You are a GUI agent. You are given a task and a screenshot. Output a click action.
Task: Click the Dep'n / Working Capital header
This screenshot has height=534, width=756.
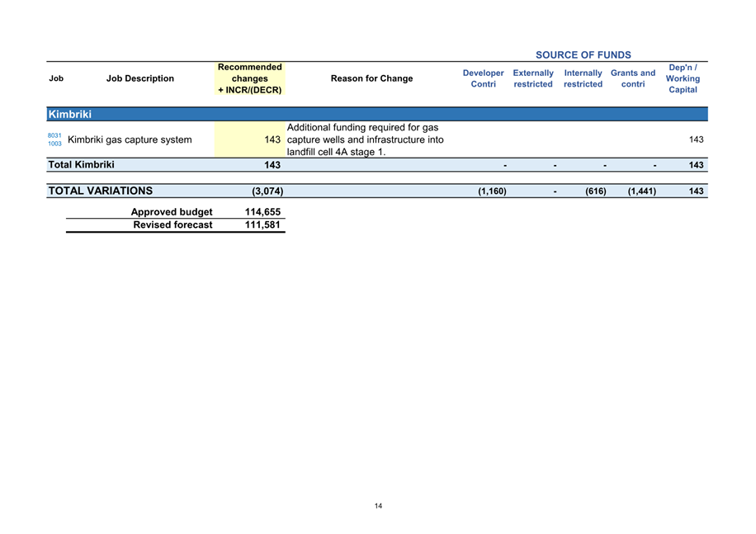tap(683, 78)
